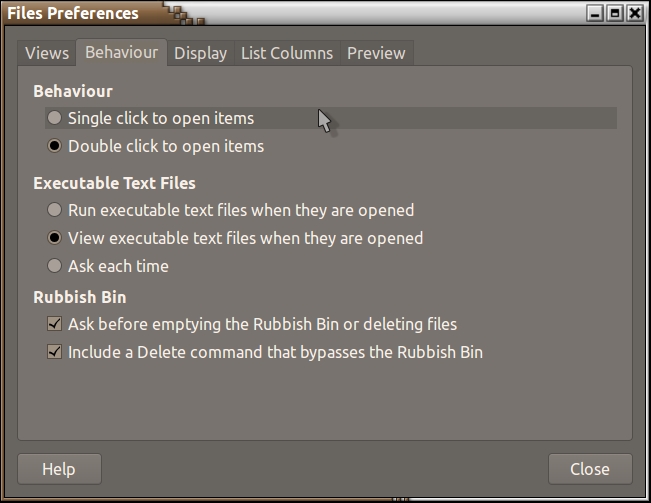The height and width of the screenshot is (503, 651).
Task: Choose Double click to open items
Action: coord(55,146)
